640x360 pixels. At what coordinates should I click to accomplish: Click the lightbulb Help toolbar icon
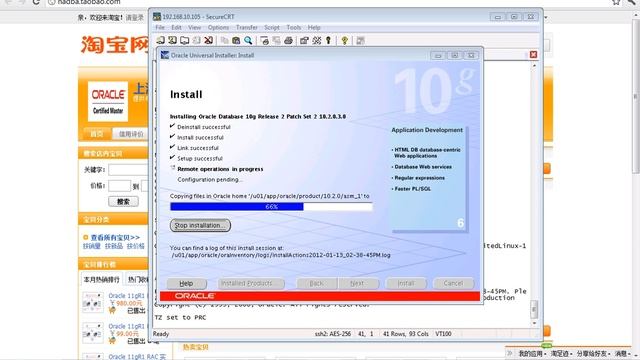pos(344,40)
